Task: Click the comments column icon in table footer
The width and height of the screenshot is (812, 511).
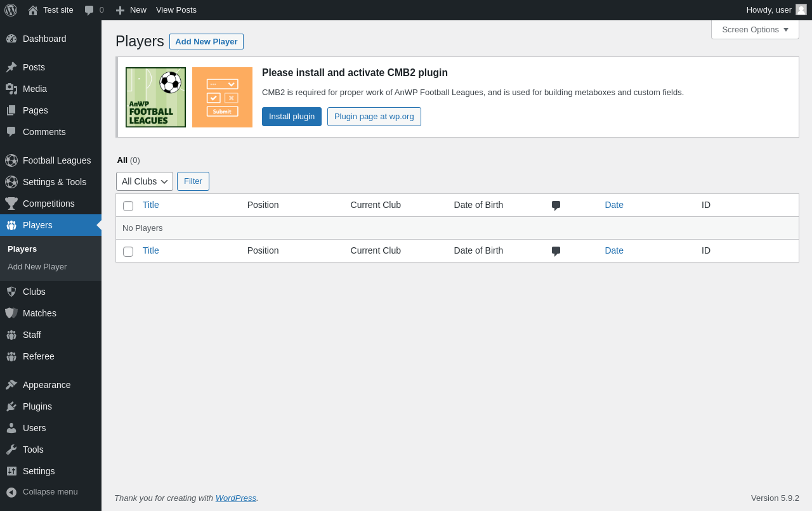Action: point(556,251)
